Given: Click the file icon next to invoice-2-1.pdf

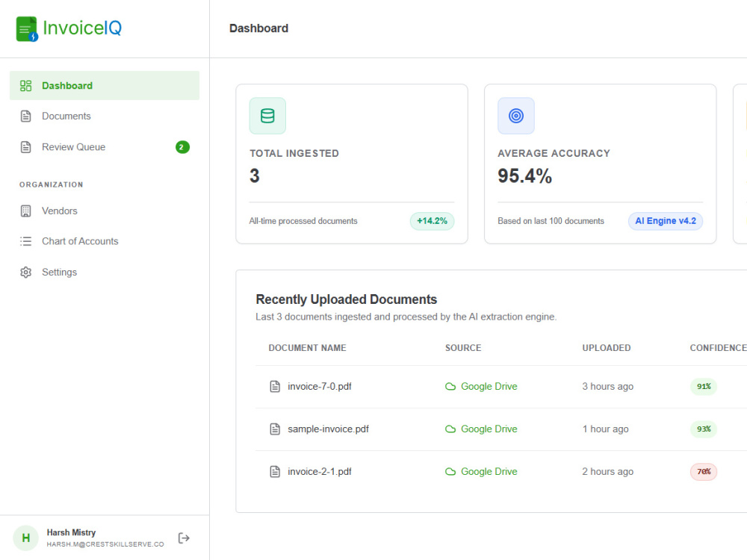Looking at the screenshot, I should click(275, 471).
